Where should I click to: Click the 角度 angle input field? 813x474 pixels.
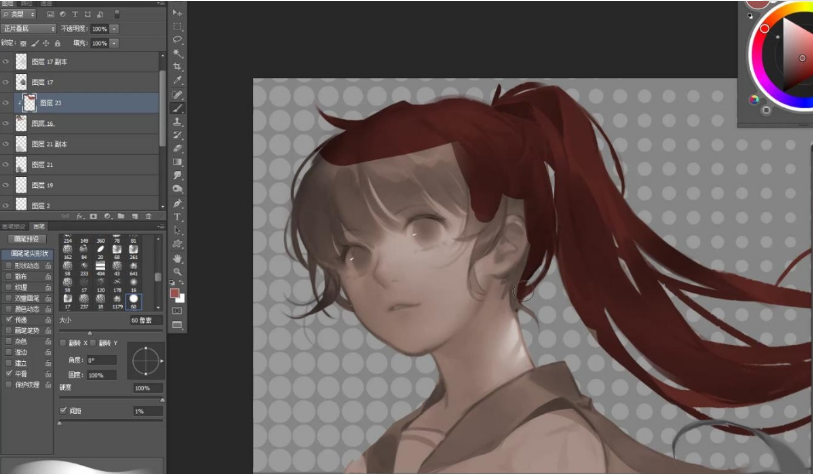(x=101, y=360)
